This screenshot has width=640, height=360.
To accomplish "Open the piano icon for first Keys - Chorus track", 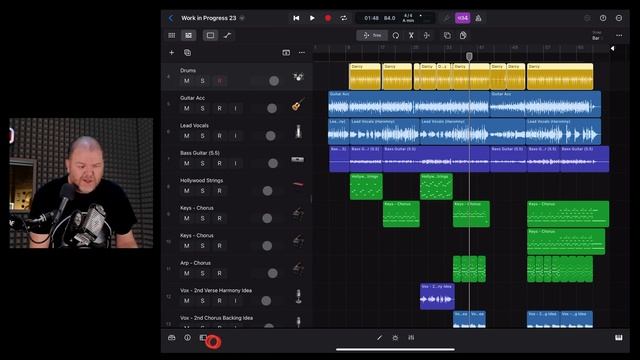I will pos(298,213).
